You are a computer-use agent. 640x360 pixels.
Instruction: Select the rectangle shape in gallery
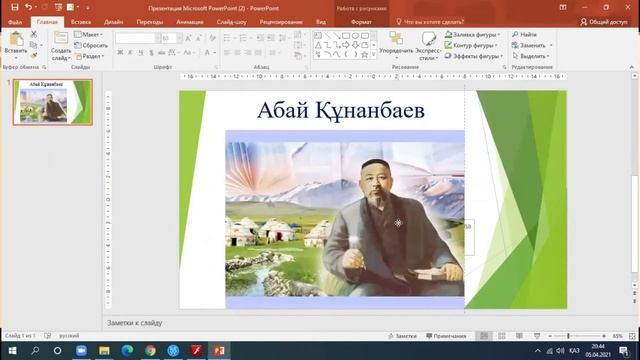pos(346,36)
